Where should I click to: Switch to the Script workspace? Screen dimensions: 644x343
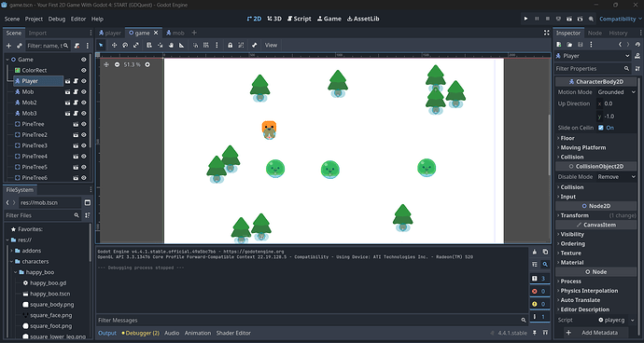299,19
